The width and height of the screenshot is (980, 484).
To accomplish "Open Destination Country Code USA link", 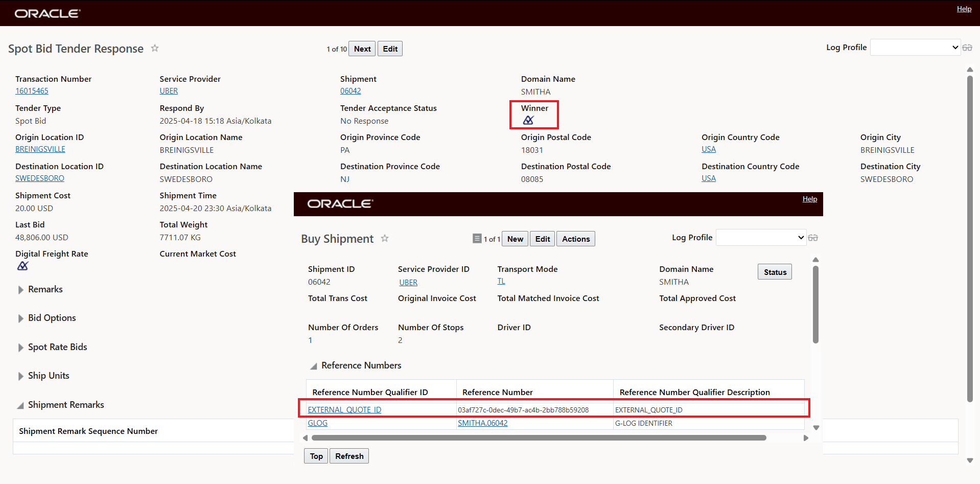I will (709, 178).
